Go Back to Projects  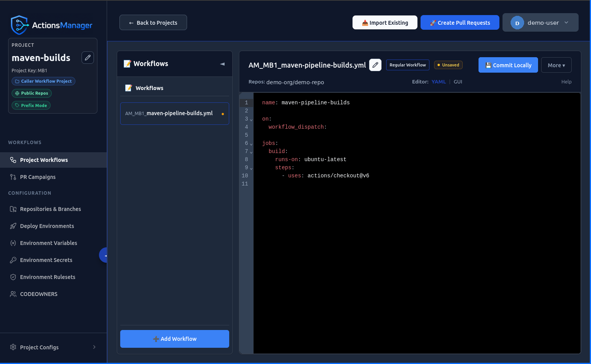click(x=153, y=22)
